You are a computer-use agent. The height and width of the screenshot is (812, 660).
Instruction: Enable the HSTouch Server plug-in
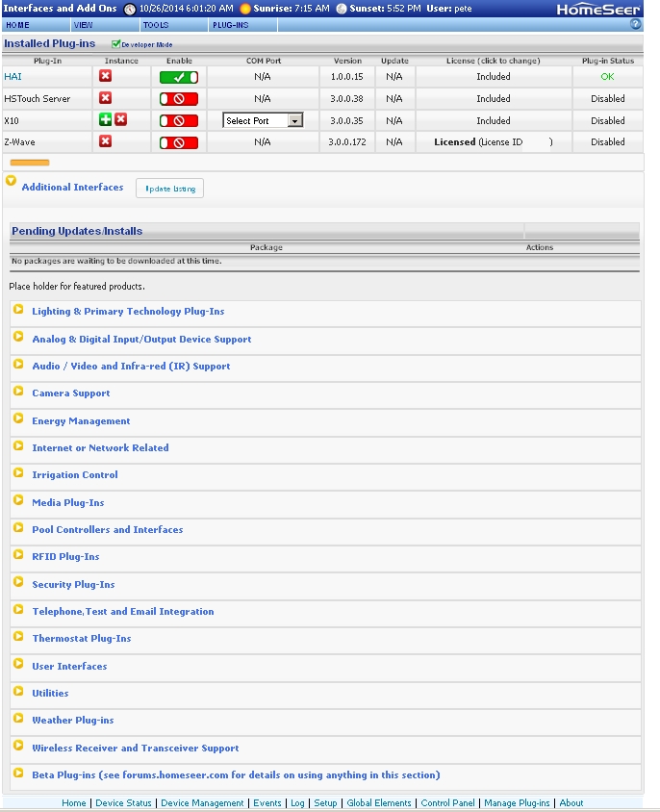[179, 99]
